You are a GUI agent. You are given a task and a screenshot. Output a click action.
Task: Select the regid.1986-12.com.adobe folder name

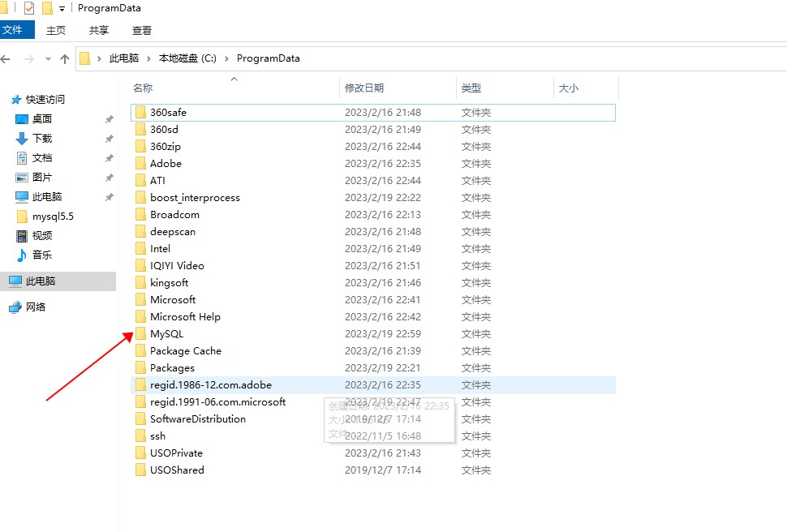click(x=211, y=385)
